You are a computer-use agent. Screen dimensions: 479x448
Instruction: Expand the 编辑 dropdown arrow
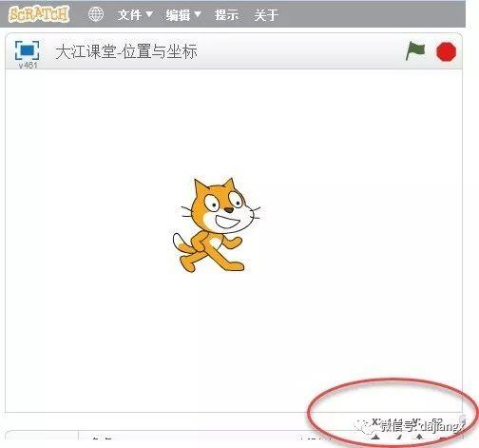[198, 14]
